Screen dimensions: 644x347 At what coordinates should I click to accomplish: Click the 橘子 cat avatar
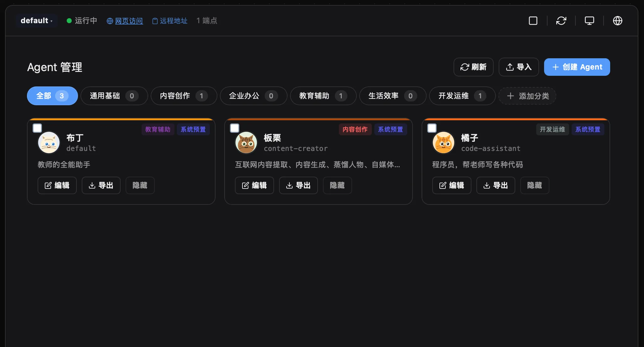(x=444, y=143)
